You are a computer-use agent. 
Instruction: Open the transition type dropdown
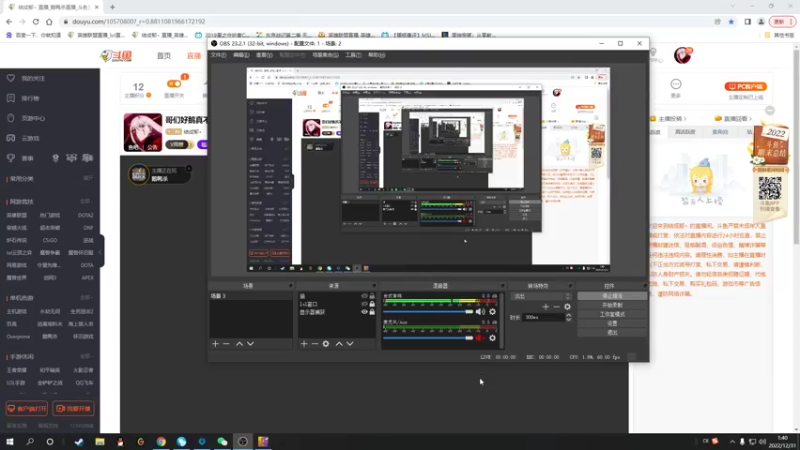541,296
